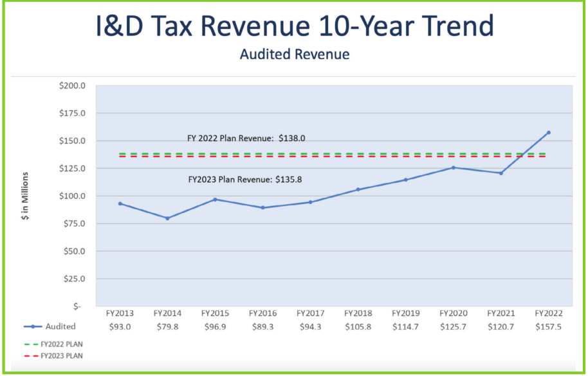588x376 pixels.
Task: Select the FY2020 data point on Audited line
Action: coord(454,167)
